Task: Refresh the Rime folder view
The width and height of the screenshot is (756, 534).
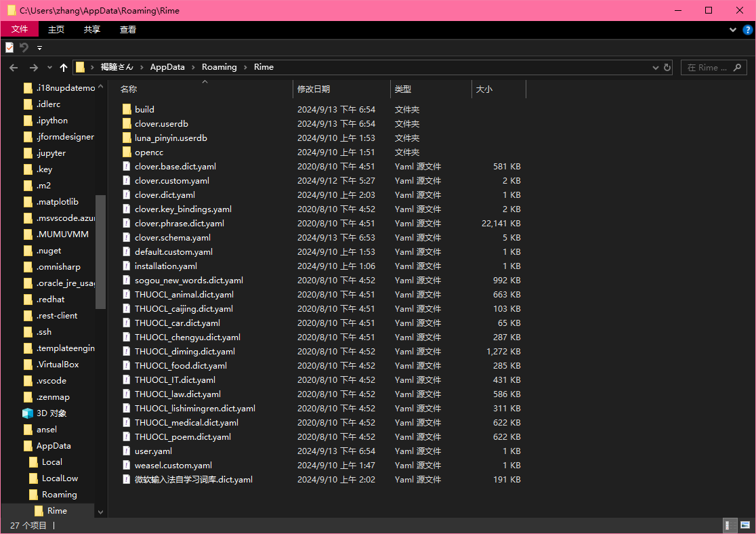Action: [667, 67]
